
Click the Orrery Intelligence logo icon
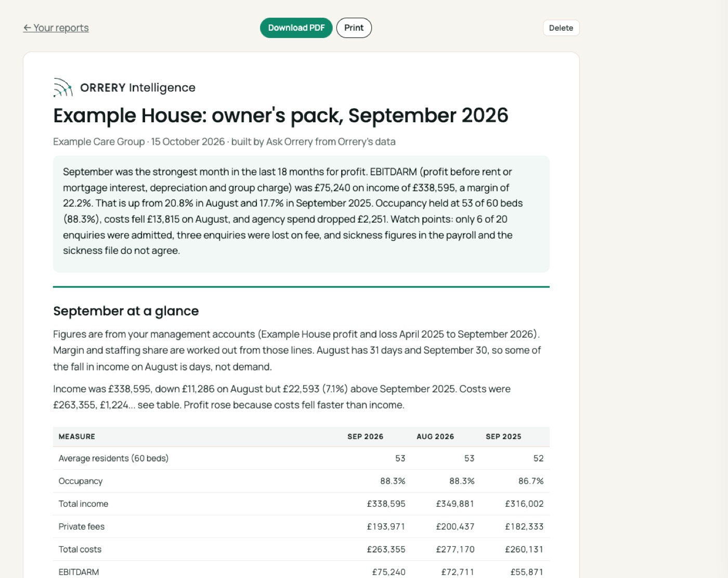[x=63, y=87]
